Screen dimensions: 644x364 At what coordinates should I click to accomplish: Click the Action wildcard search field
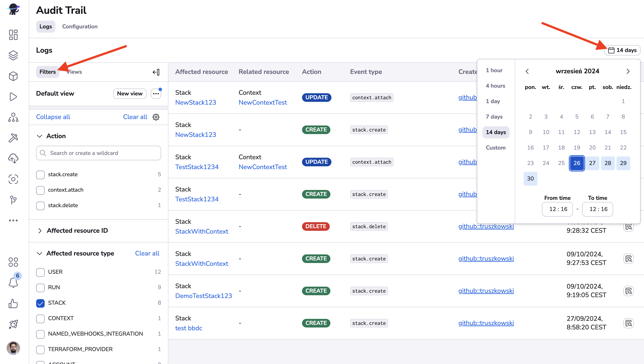[99, 153]
